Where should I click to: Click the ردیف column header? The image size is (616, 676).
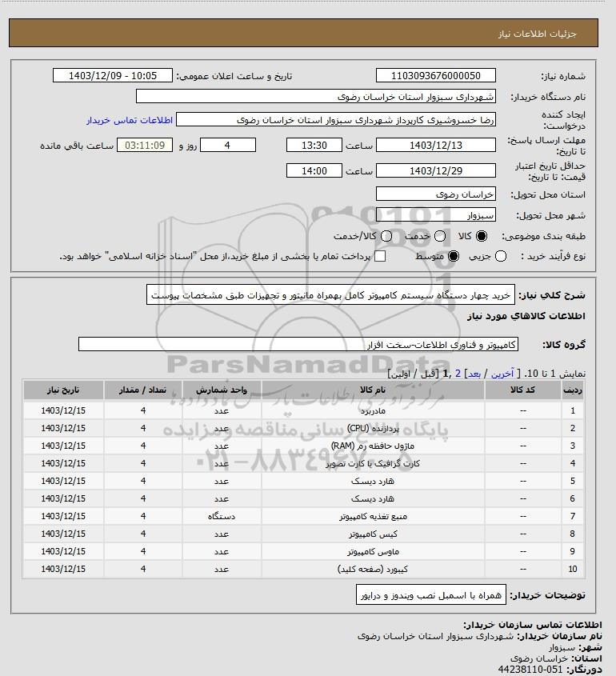[573, 390]
